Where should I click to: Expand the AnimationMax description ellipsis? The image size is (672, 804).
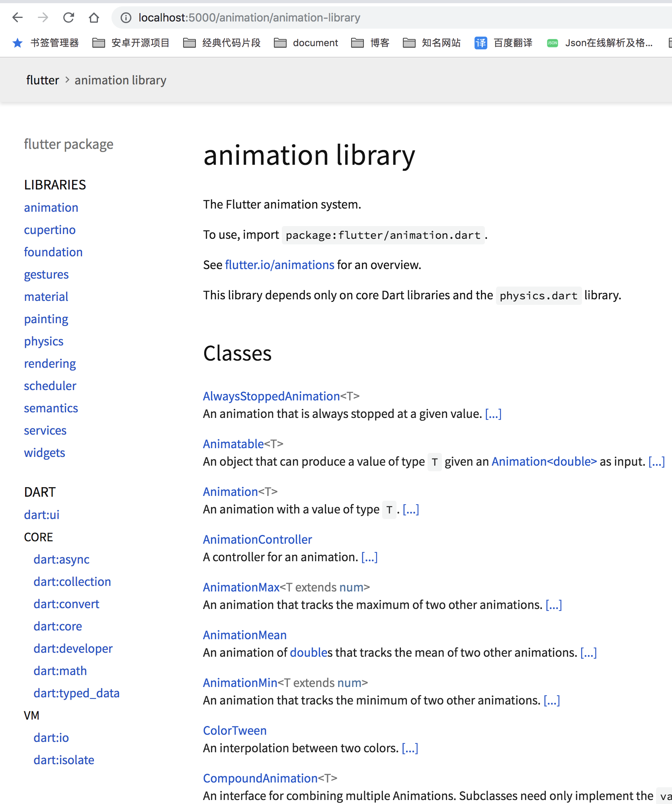[554, 605]
